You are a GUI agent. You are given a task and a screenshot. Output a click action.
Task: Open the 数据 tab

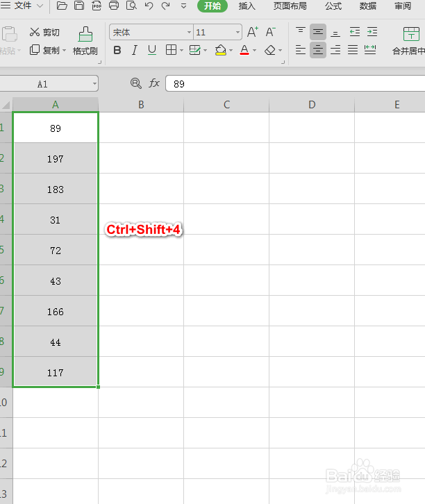[368, 6]
